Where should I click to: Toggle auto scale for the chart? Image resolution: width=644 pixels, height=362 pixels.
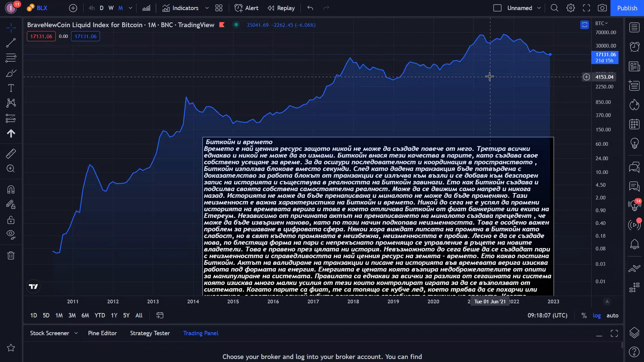click(x=612, y=315)
